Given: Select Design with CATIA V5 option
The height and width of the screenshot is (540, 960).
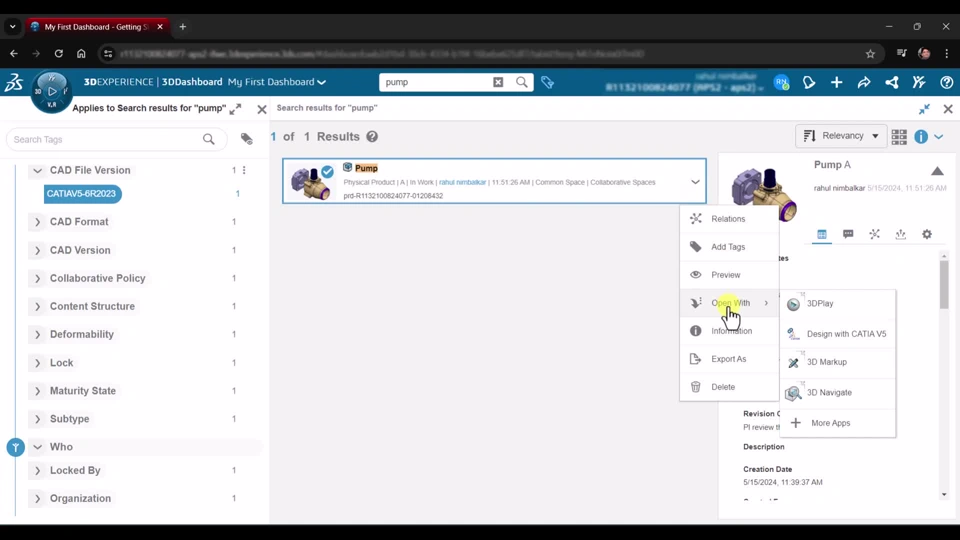Looking at the screenshot, I should coord(845,334).
